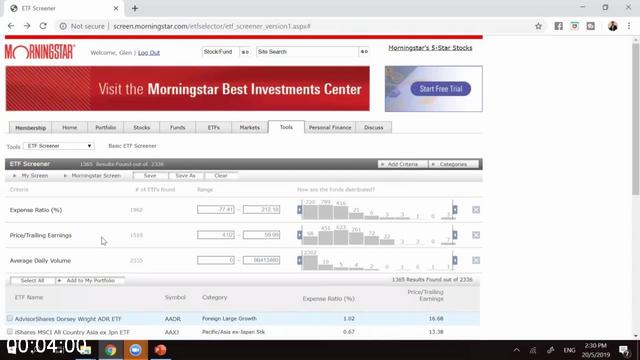Click the Start Free Trial button
The width and height of the screenshot is (640, 360).
point(440,89)
